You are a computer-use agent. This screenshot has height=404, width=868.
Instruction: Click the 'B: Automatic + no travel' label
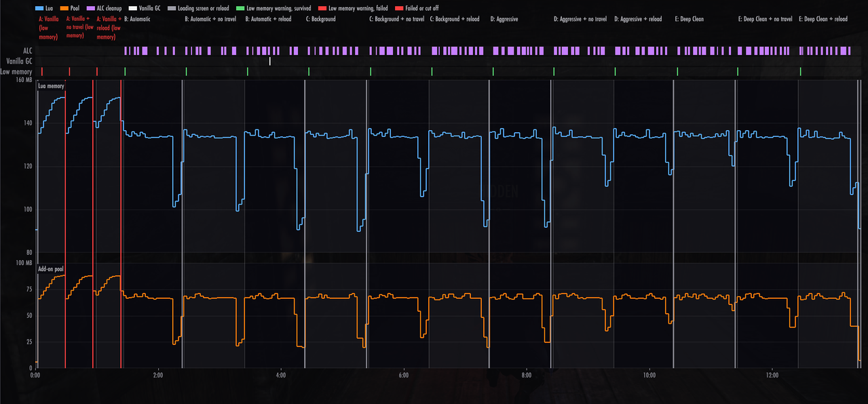click(x=210, y=19)
